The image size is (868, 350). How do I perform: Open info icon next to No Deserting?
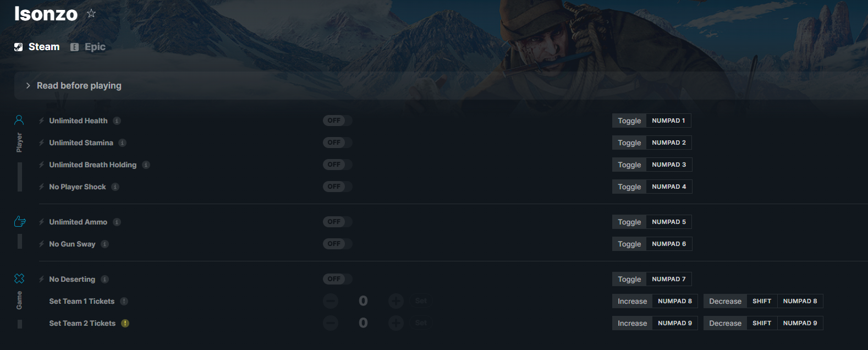click(x=105, y=279)
